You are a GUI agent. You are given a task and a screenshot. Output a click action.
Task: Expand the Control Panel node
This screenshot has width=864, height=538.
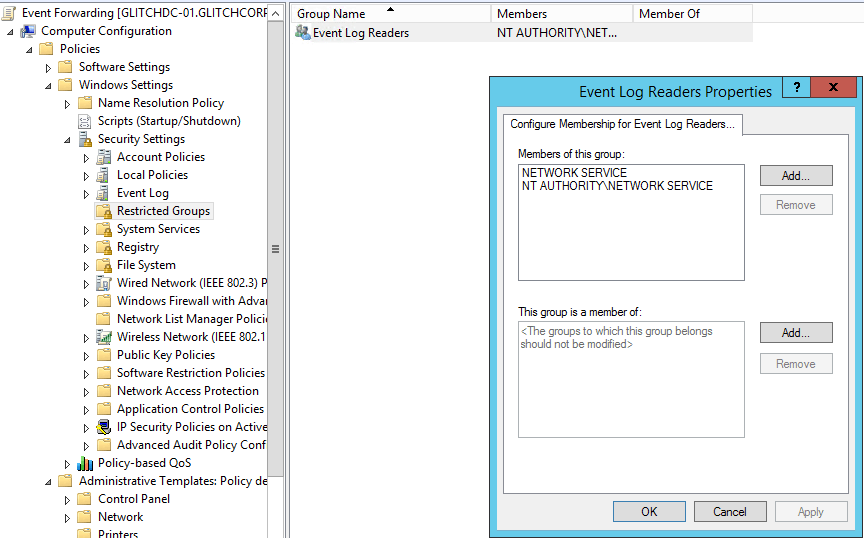coord(67,500)
